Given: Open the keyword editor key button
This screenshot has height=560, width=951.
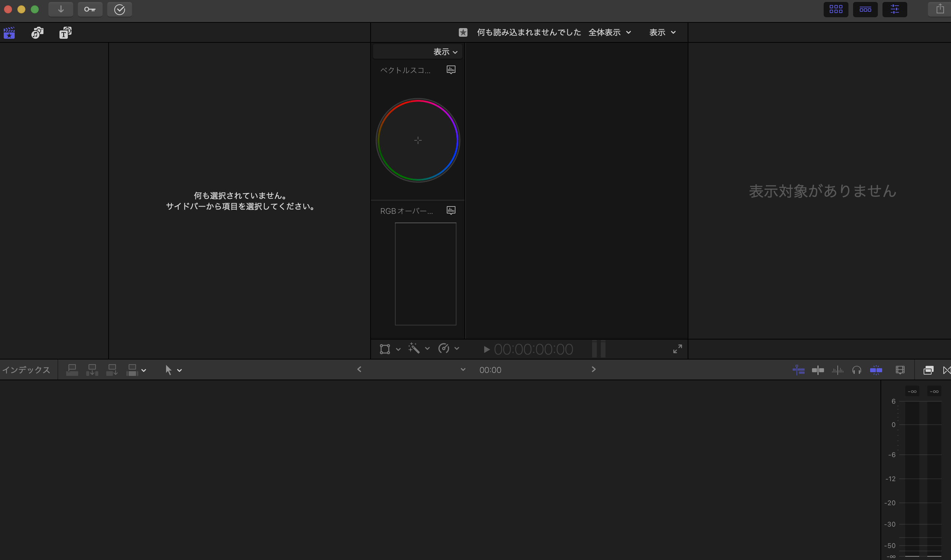Looking at the screenshot, I should pyautogui.click(x=90, y=9).
